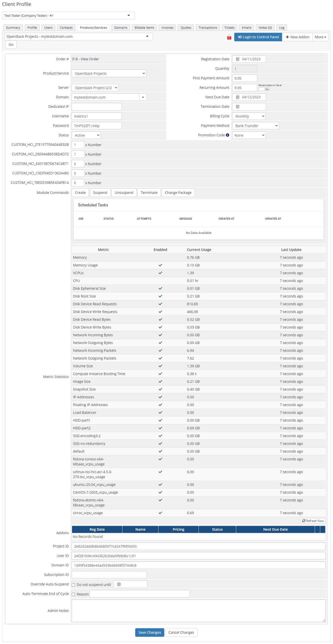Run the Suspend module command
333x644 pixels.
pyautogui.click(x=100, y=193)
